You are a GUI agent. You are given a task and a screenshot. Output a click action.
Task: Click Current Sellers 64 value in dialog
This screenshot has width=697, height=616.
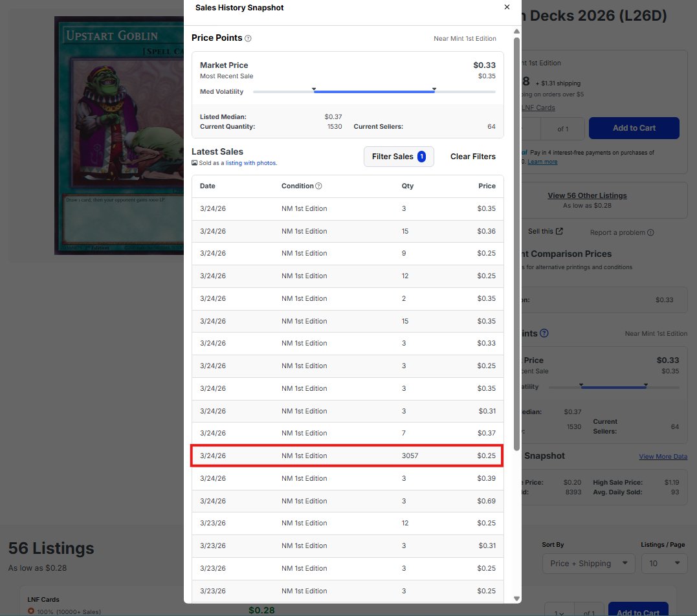pos(491,127)
